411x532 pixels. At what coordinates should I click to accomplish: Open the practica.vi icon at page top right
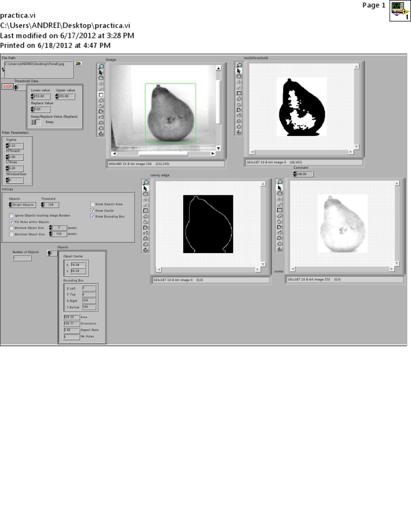400,11
